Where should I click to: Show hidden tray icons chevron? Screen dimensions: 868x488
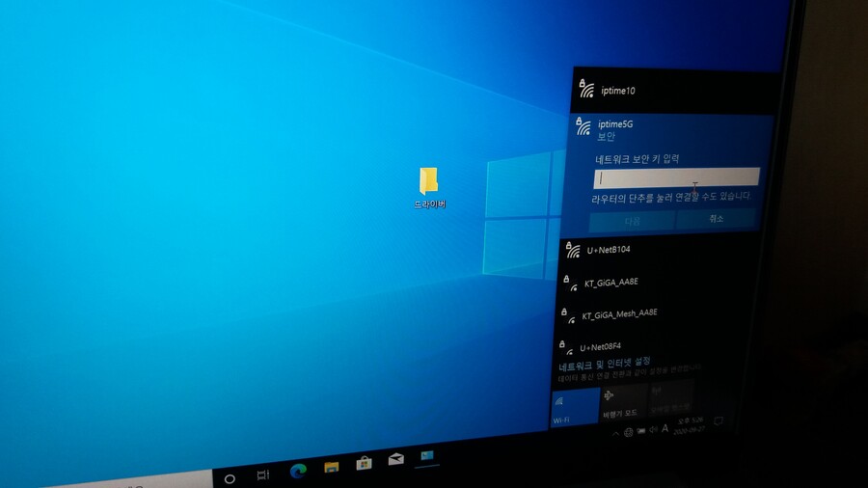[x=614, y=434]
